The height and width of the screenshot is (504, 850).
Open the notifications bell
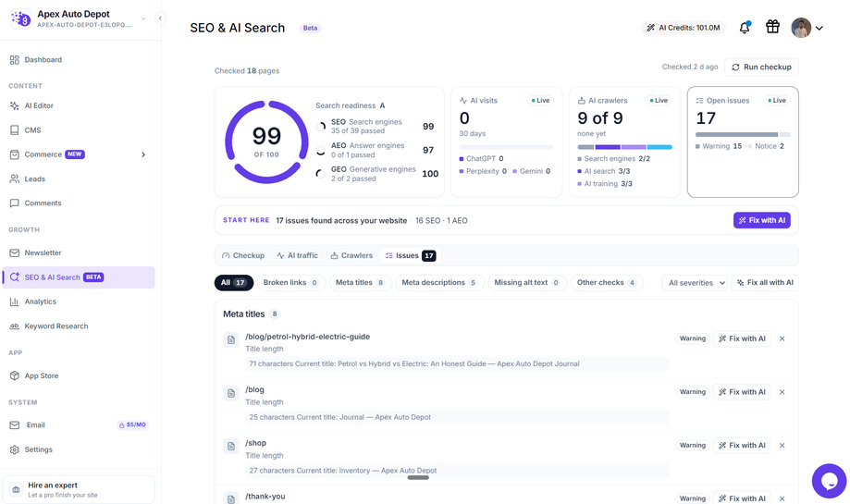tap(745, 28)
